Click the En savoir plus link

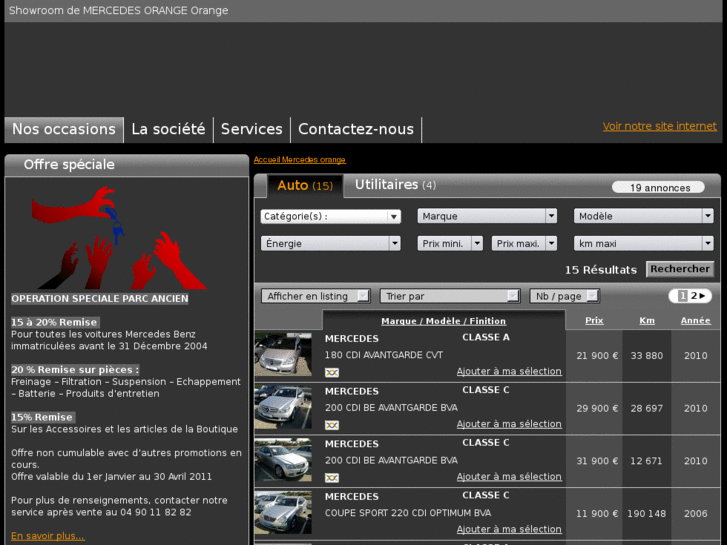(x=48, y=536)
